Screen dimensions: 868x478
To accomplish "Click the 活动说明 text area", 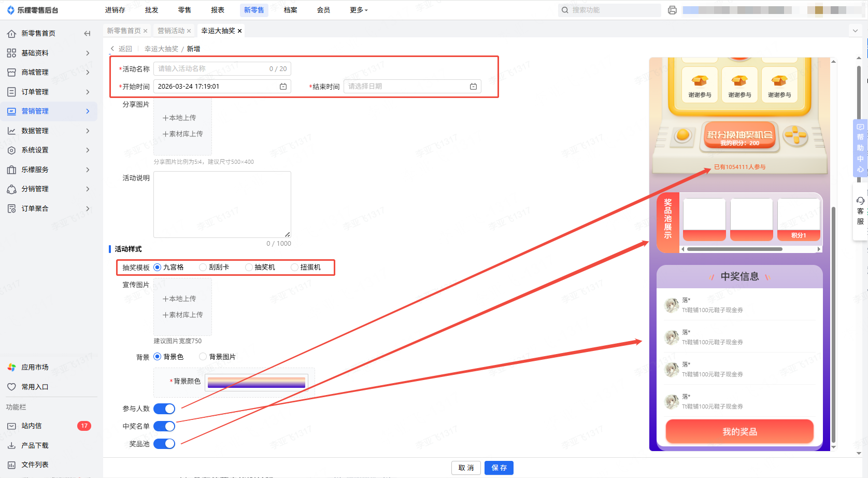I will point(222,205).
